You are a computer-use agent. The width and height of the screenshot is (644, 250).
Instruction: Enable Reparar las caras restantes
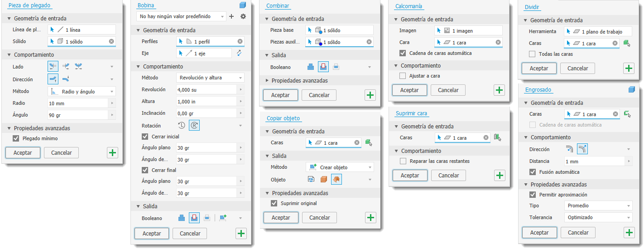403,161
